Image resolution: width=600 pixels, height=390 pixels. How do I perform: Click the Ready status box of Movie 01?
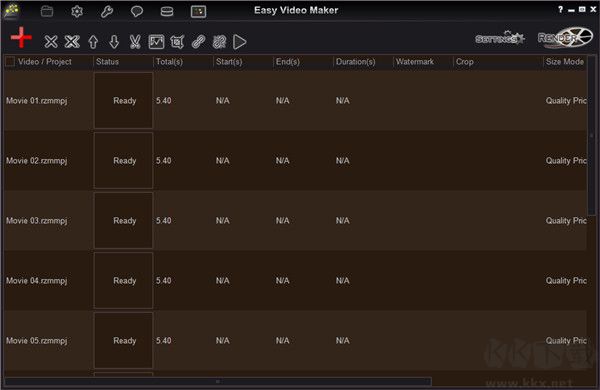coord(124,101)
